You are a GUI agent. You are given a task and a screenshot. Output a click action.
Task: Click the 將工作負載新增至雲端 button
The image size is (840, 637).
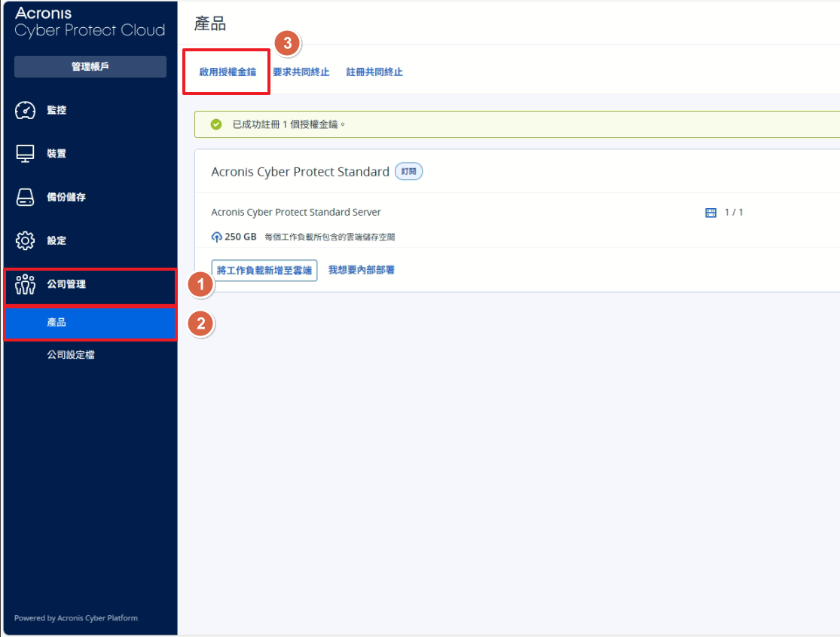pos(264,270)
